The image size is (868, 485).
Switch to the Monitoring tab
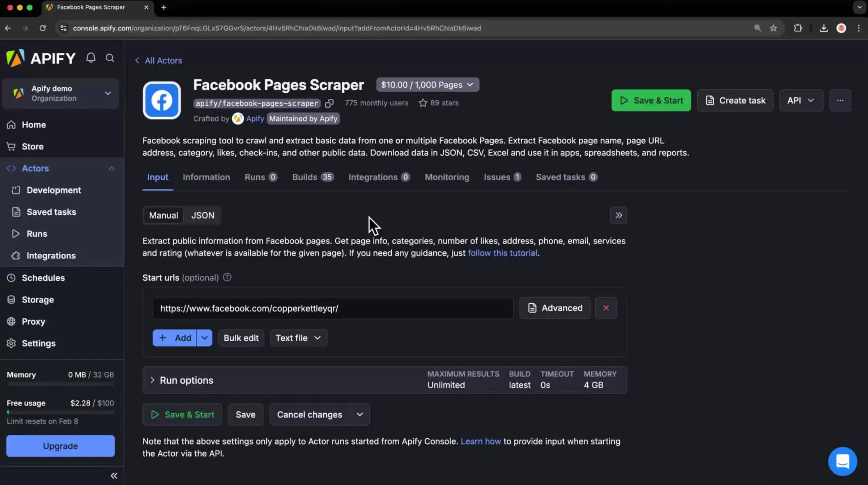pyautogui.click(x=447, y=177)
